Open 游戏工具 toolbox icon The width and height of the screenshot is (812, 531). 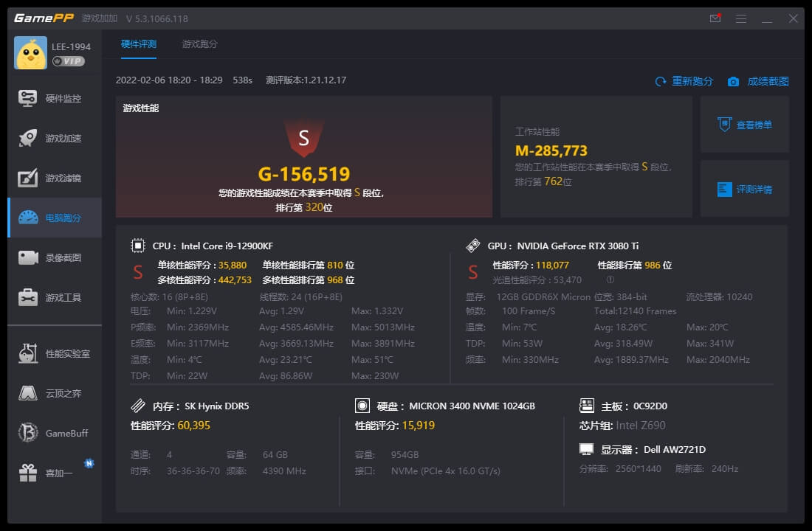tap(28, 298)
